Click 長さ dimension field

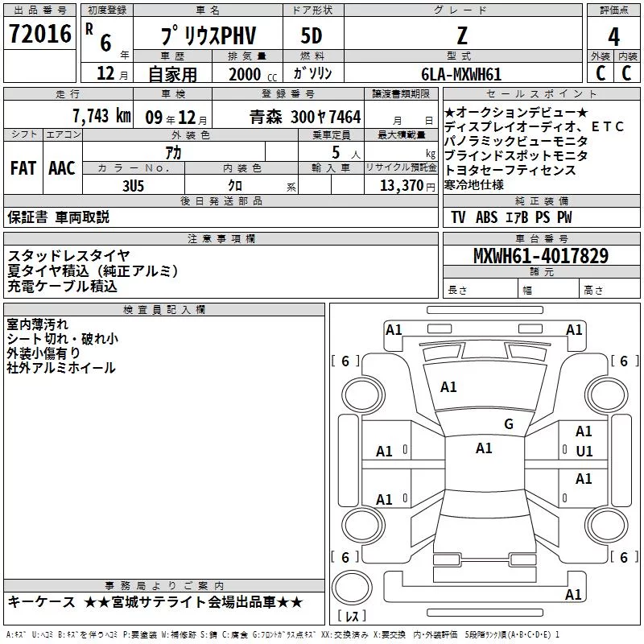480,288
